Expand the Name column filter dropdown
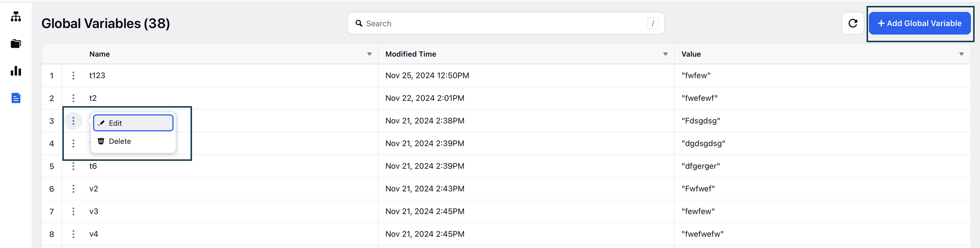980x248 pixels. (x=369, y=54)
